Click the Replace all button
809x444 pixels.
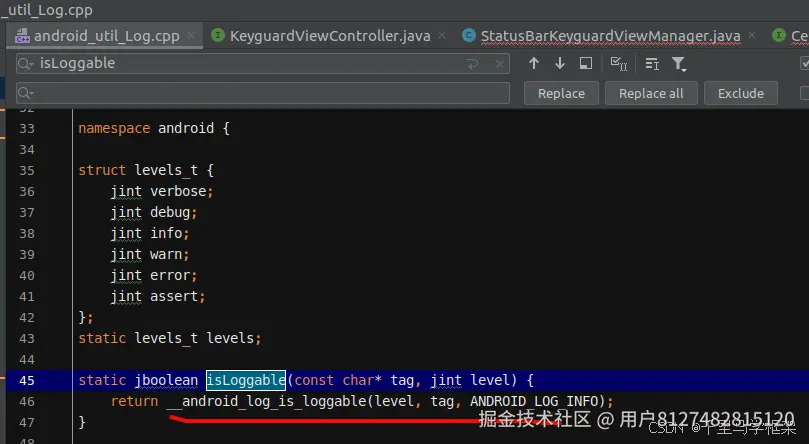tap(651, 93)
